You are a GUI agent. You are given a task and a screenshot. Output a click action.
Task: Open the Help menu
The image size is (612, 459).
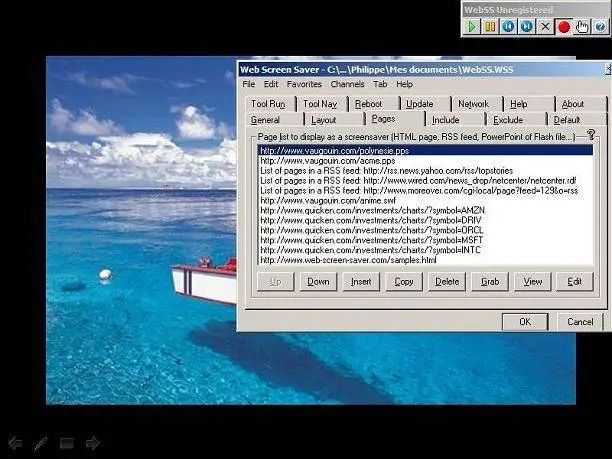tap(404, 84)
